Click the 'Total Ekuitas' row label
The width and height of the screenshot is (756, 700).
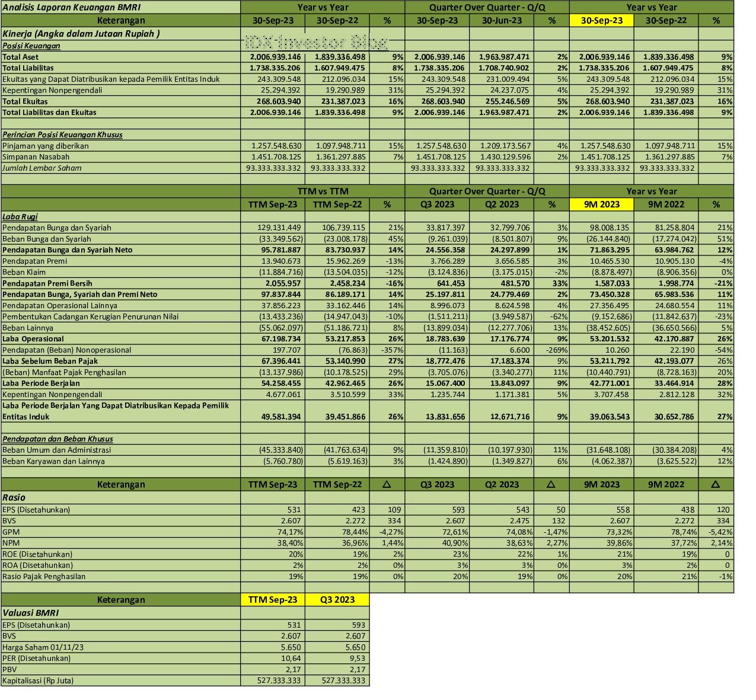pos(25,101)
